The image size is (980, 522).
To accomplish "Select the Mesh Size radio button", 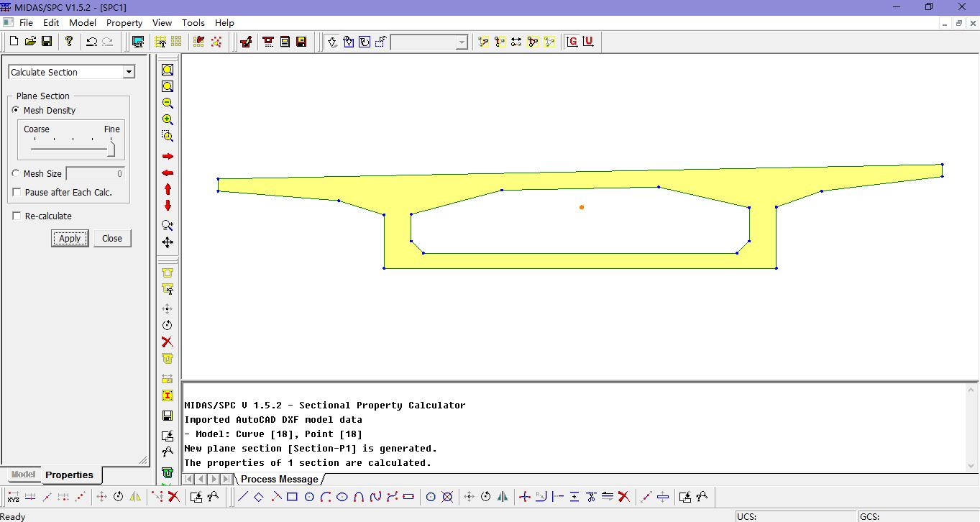I will click(x=16, y=173).
